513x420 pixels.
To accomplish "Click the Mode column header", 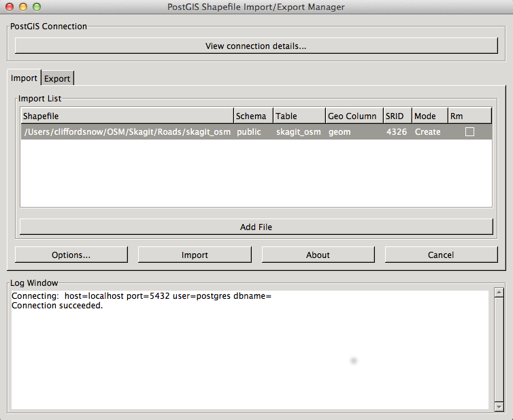I will tap(429, 116).
